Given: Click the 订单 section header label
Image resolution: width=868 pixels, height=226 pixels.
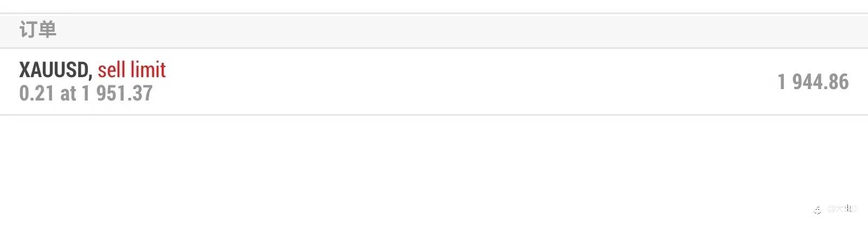Looking at the screenshot, I should [x=37, y=29].
